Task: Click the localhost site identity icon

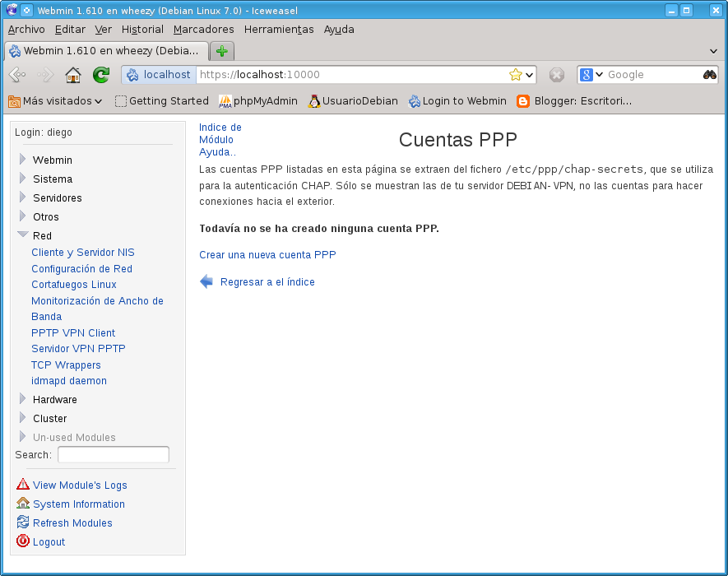Action: point(132,75)
